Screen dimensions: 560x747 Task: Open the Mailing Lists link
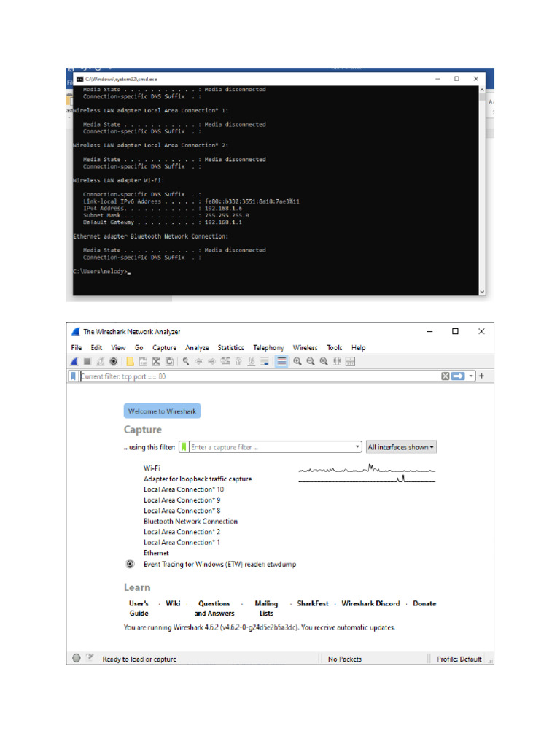266,608
